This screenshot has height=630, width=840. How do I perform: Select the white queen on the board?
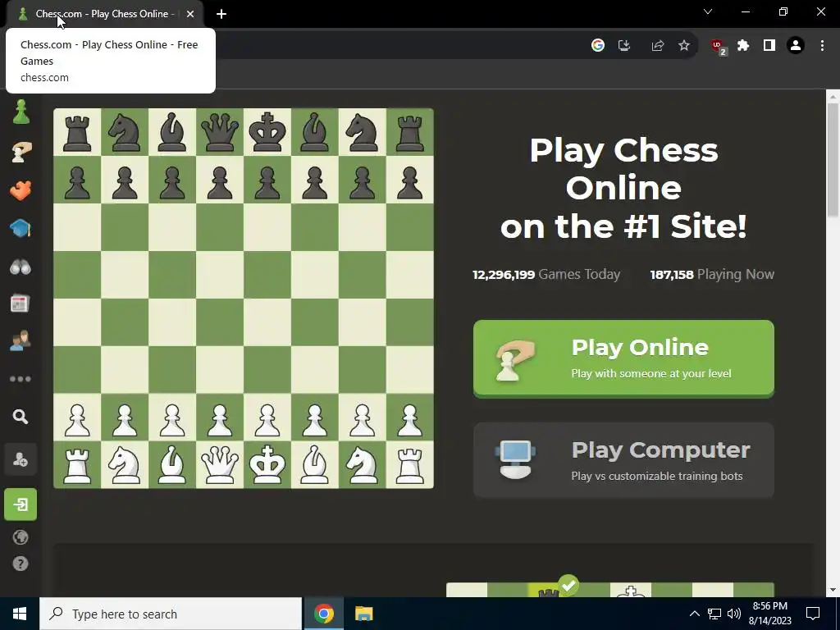pyautogui.click(x=220, y=465)
